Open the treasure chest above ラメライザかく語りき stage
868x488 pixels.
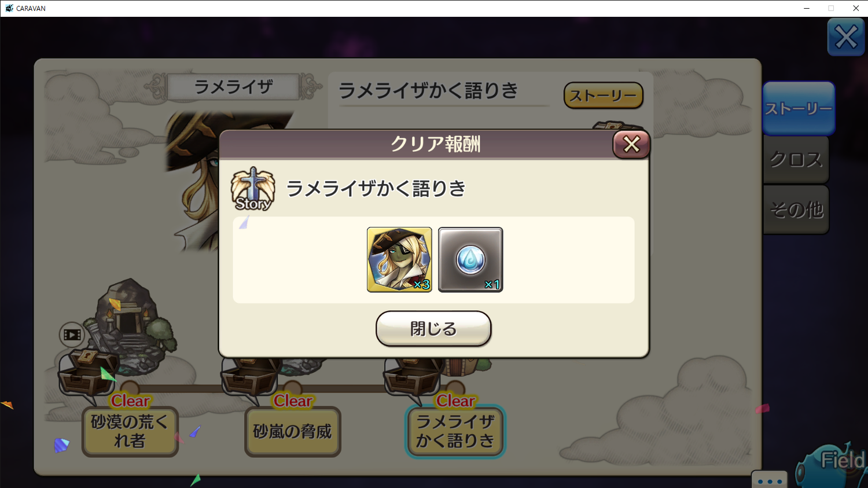click(x=413, y=379)
